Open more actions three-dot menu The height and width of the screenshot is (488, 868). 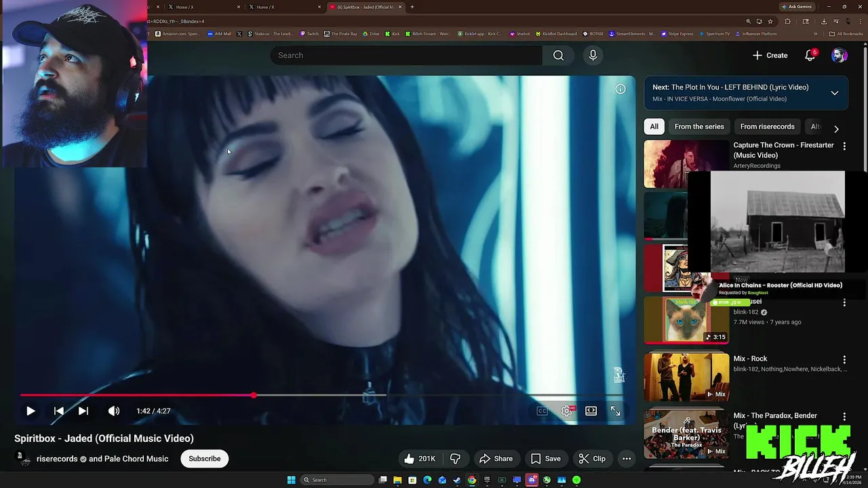627,459
